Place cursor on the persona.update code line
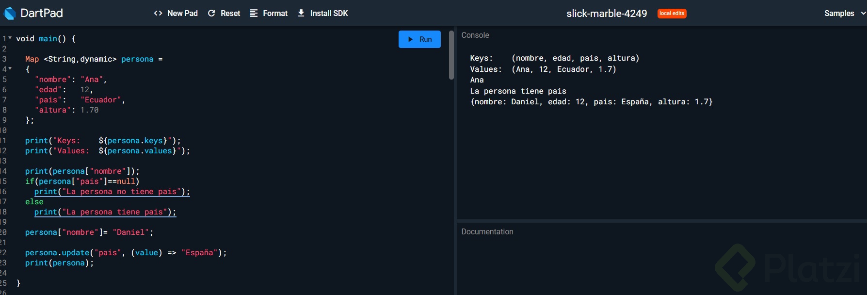Viewport: 868px width, 295px height. [126, 253]
